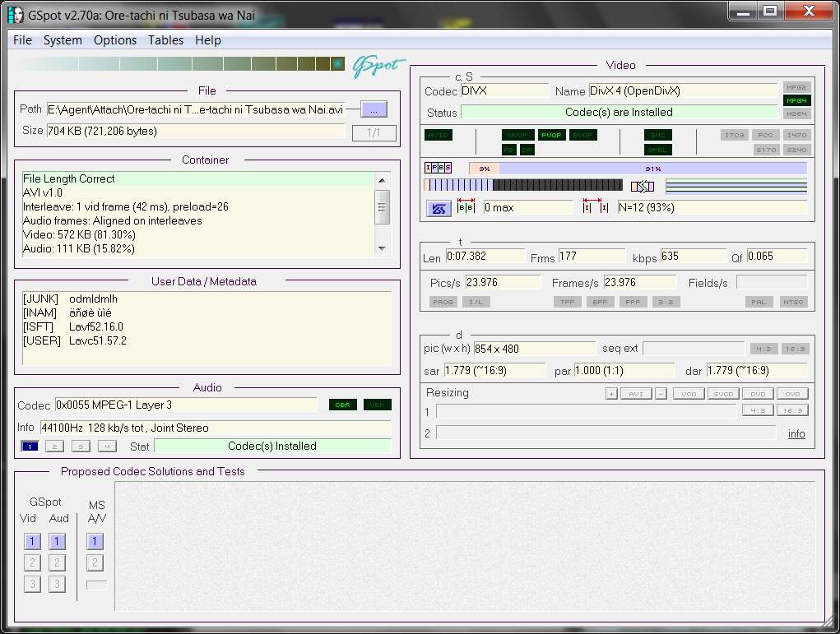Open the Tables menu
The height and width of the screenshot is (634, 840).
tap(165, 40)
